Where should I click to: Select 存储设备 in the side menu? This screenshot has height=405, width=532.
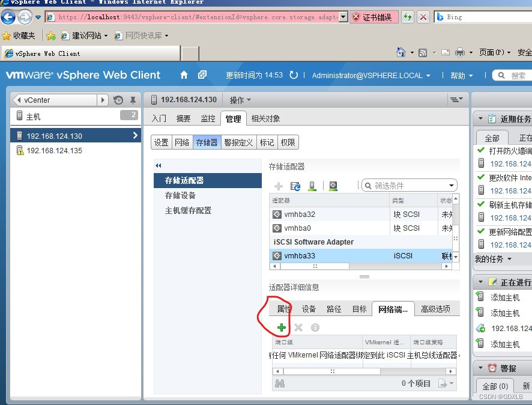pos(180,195)
